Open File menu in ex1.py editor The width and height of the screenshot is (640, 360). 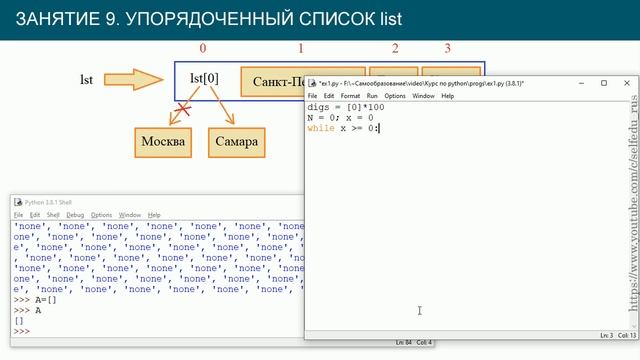(x=312, y=96)
